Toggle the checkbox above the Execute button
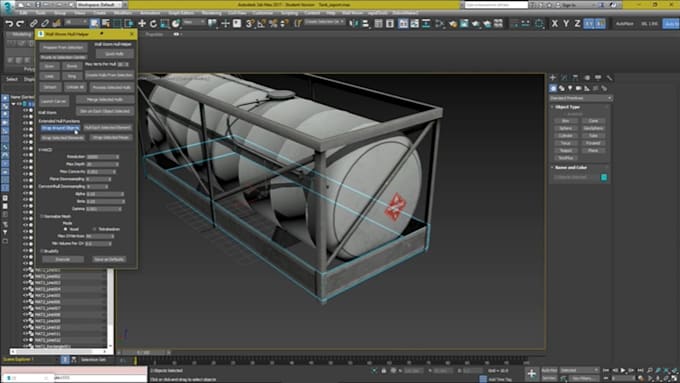The image size is (680, 383). (42, 251)
